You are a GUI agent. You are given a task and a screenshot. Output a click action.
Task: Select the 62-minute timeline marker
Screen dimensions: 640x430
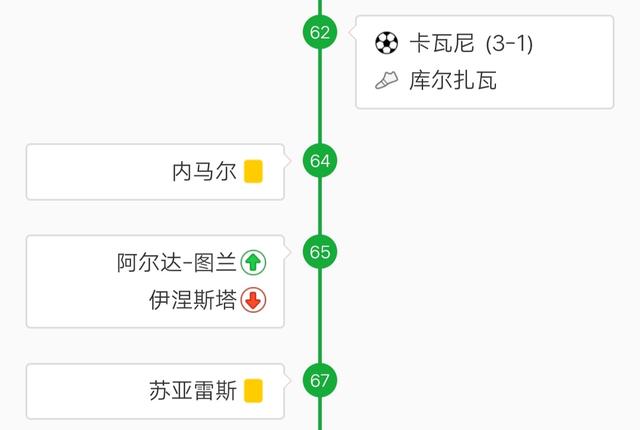(320, 32)
